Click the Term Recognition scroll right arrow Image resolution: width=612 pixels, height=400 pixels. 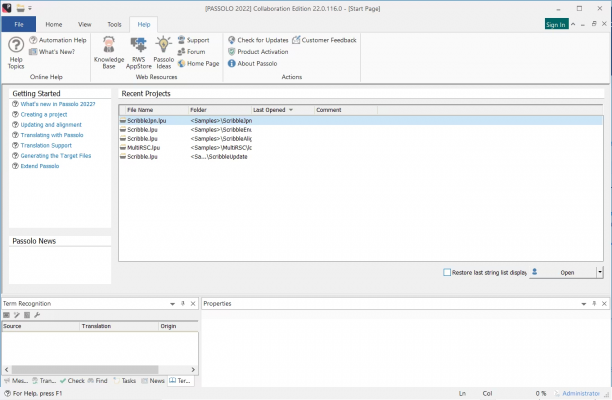pos(193,369)
